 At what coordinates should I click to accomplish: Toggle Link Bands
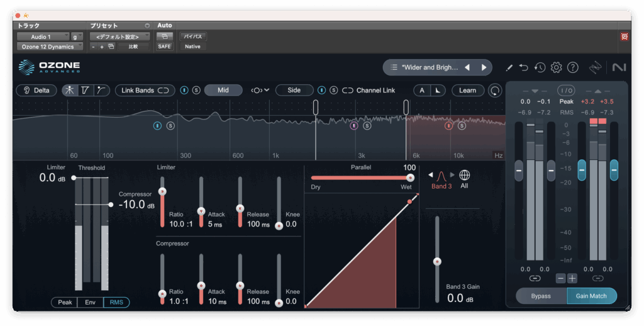[145, 90]
